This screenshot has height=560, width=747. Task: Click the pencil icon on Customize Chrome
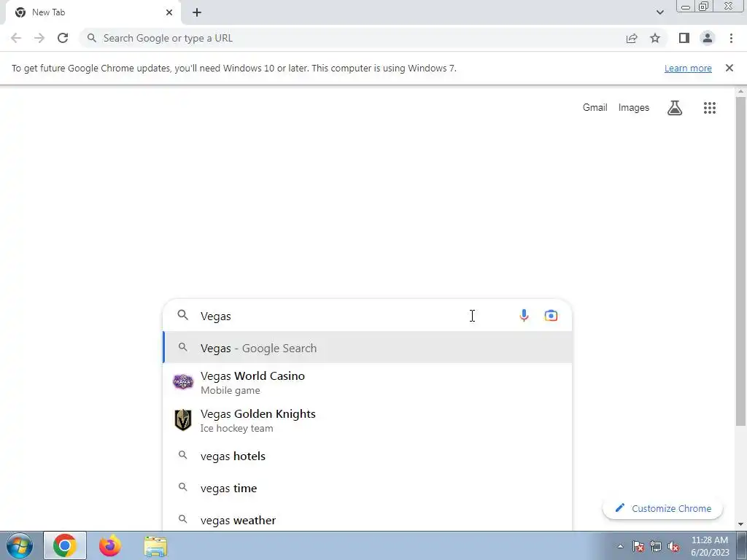tap(620, 507)
